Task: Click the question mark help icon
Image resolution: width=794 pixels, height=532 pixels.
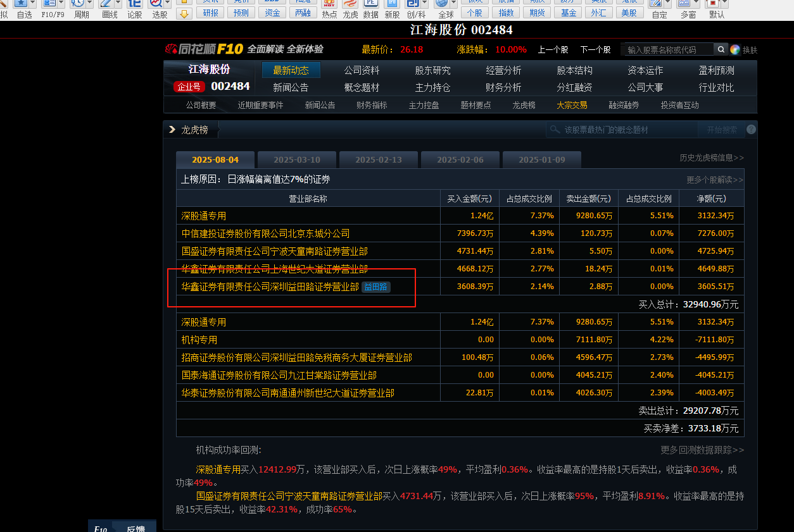Action: [x=751, y=130]
